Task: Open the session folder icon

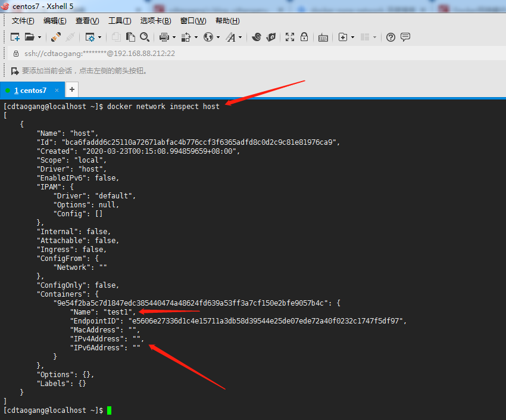Action: point(29,37)
